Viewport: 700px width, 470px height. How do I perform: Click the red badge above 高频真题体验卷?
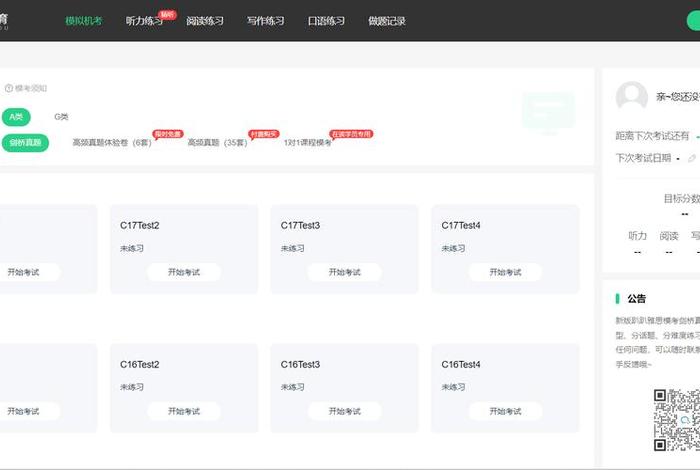168,134
